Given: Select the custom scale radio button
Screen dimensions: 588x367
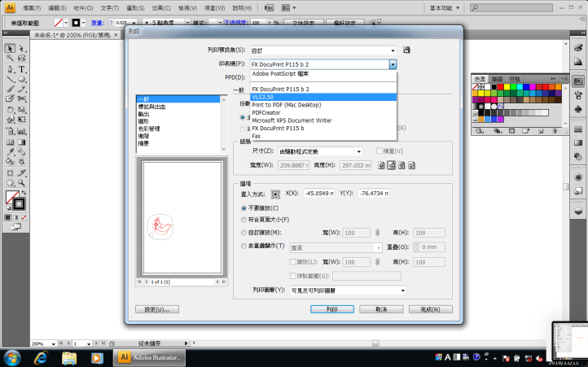Looking at the screenshot, I should pyautogui.click(x=244, y=233).
